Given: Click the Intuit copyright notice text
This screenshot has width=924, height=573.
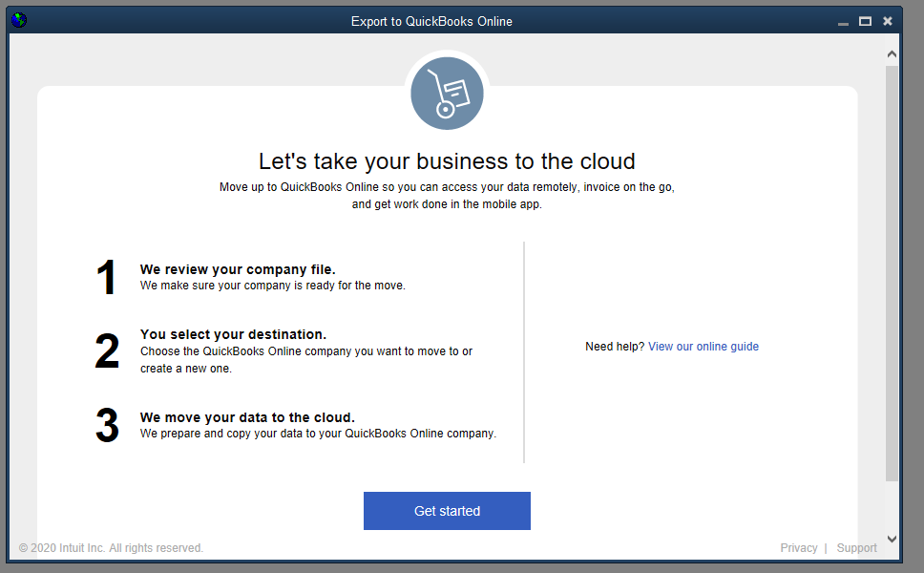Looking at the screenshot, I should (x=111, y=548).
